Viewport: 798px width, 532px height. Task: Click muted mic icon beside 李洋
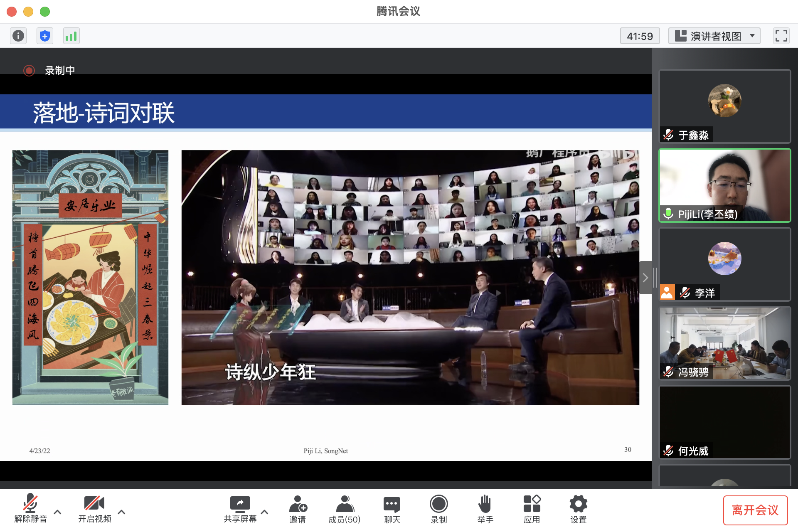(685, 293)
